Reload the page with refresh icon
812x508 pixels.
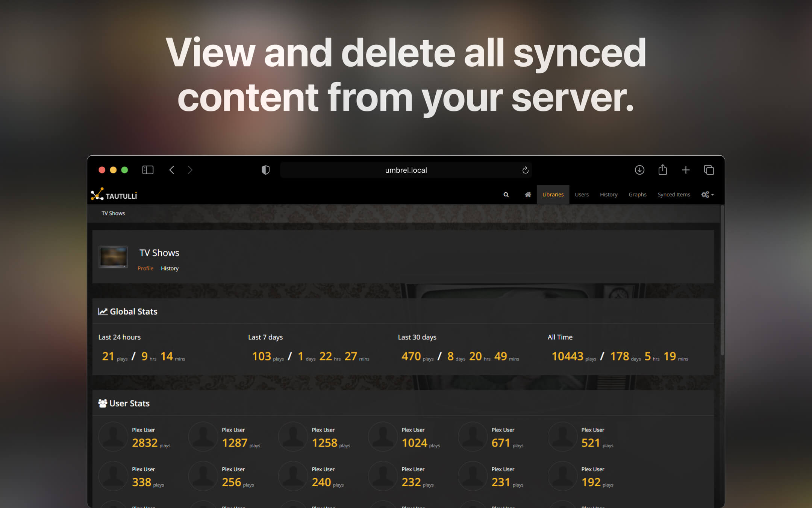[525, 170]
